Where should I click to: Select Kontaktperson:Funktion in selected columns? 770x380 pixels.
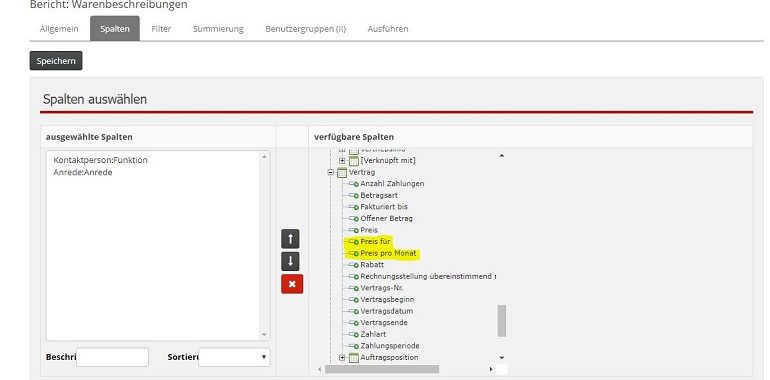click(x=101, y=160)
